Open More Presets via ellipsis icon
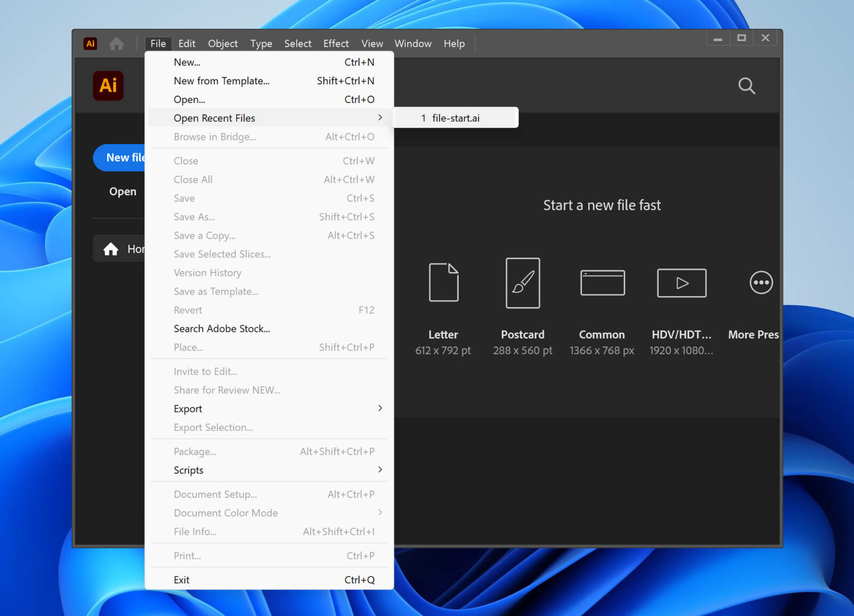Image resolution: width=854 pixels, height=616 pixels. tap(761, 283)
